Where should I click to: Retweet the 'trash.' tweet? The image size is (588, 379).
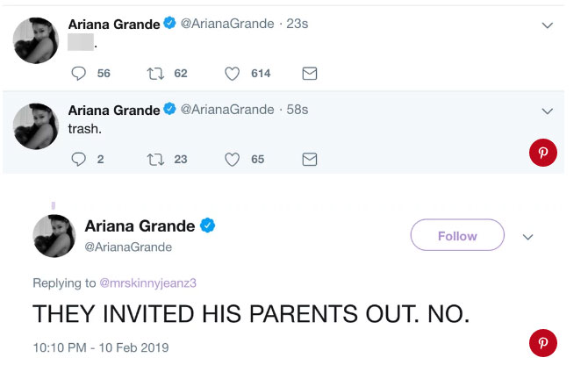[x=155, y=159]
